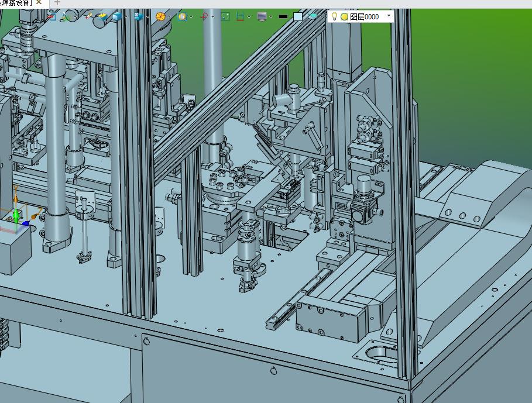Click the teal plane icon in toolbar
The height and width of the screenshot is (403, 532).
(313, 16)
